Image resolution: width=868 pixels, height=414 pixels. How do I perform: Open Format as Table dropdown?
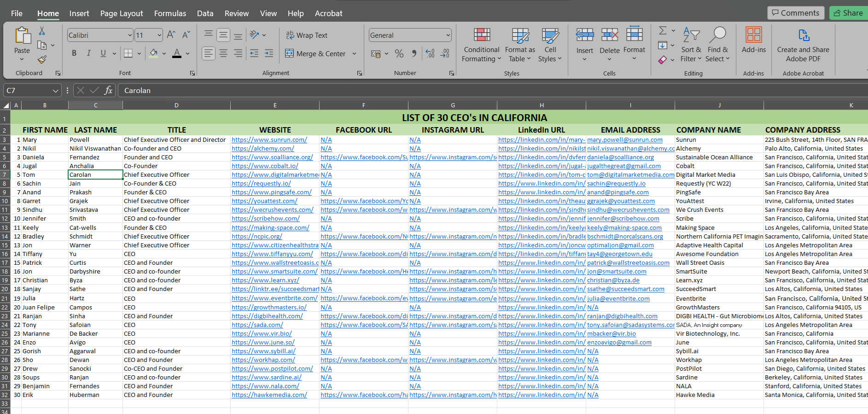[520, 45]
